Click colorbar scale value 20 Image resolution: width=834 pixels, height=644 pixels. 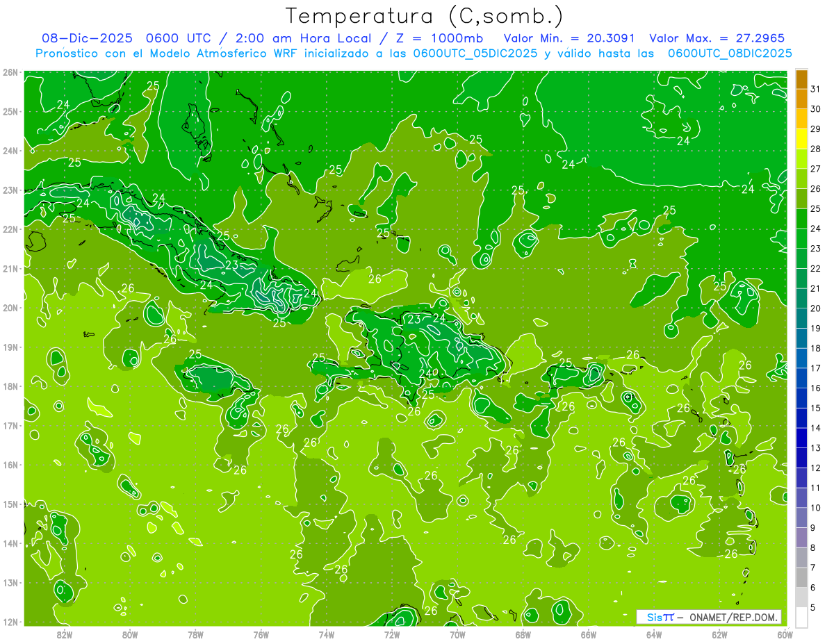point(816,308)
